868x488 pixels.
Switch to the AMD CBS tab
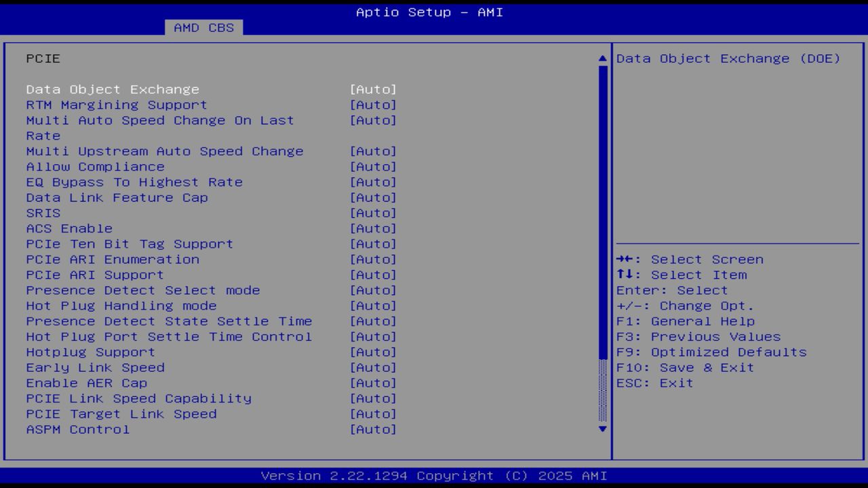(202, 28)
